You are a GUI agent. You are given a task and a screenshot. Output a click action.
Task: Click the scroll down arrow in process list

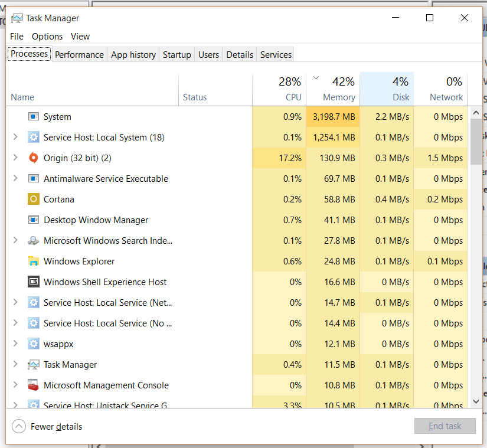pos(476,401)
